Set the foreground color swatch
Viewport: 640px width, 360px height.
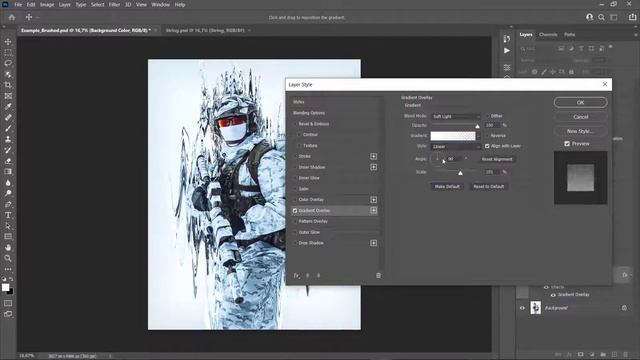tap(5, 287)
